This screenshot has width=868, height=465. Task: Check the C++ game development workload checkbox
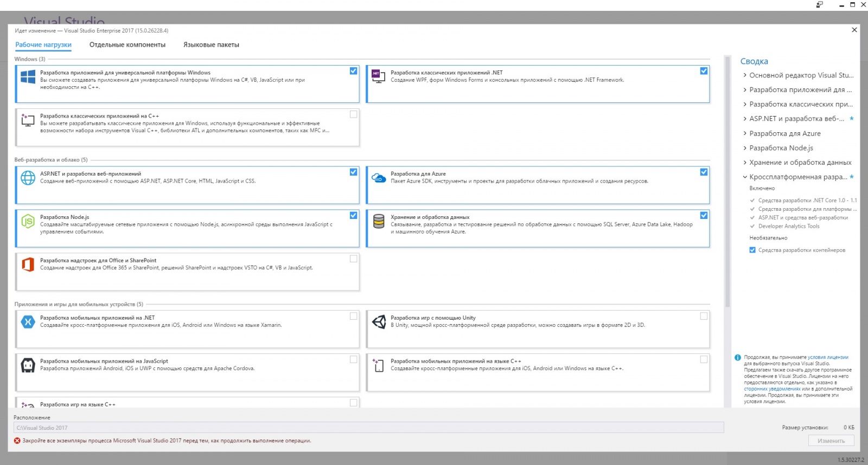pyautogui.click(x=354, y=403)
